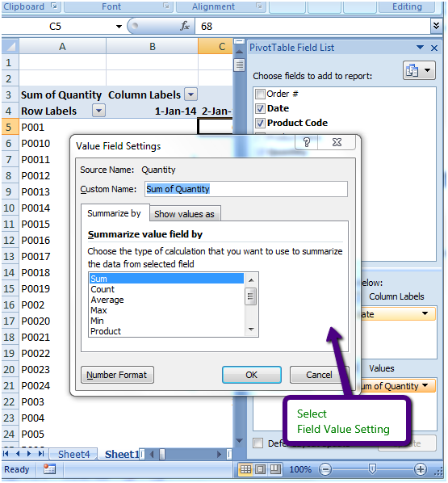Switch to Page Break Preview icon

275,469
